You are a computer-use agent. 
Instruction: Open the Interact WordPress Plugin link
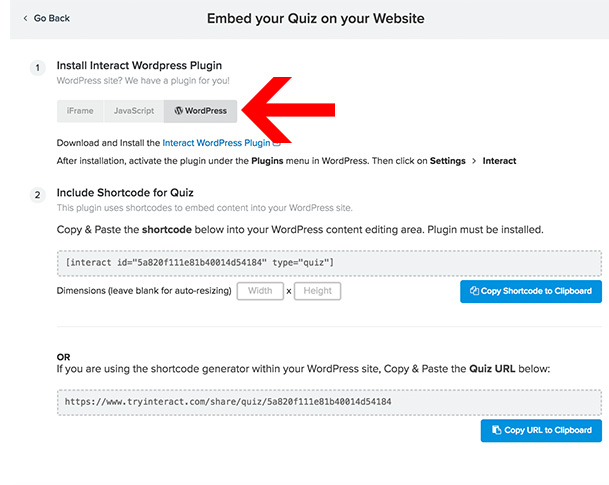(x=216, y=143)
